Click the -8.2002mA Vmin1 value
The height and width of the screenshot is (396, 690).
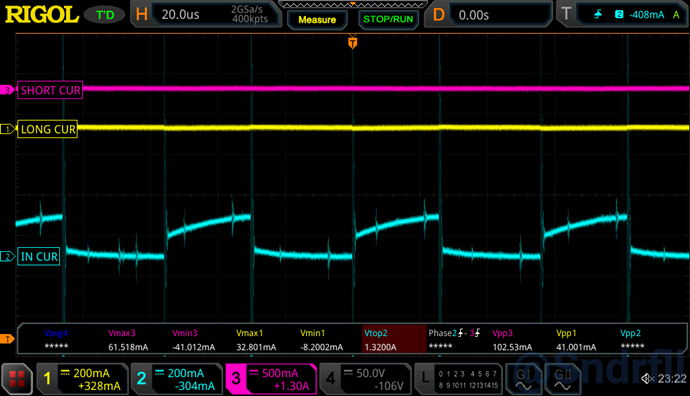coord(321,347)
